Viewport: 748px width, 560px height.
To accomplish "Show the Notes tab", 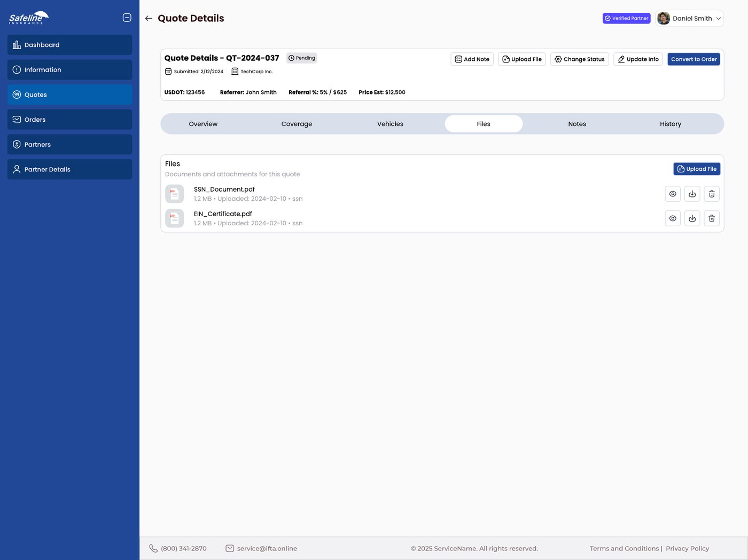I will tap(577, 124).
